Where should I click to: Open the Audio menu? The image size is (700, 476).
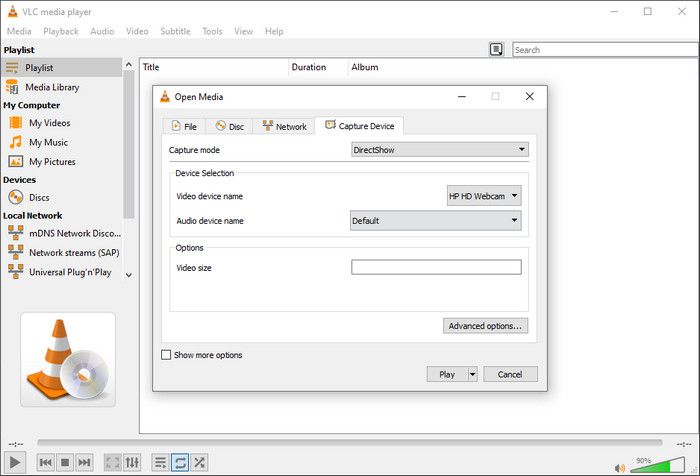[102, 31]
